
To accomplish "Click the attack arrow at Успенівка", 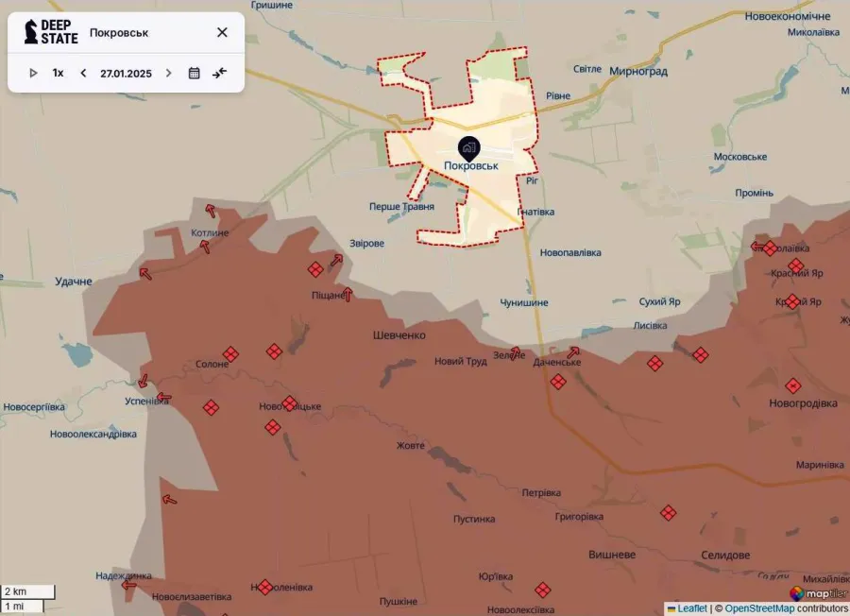I will 163,398.
